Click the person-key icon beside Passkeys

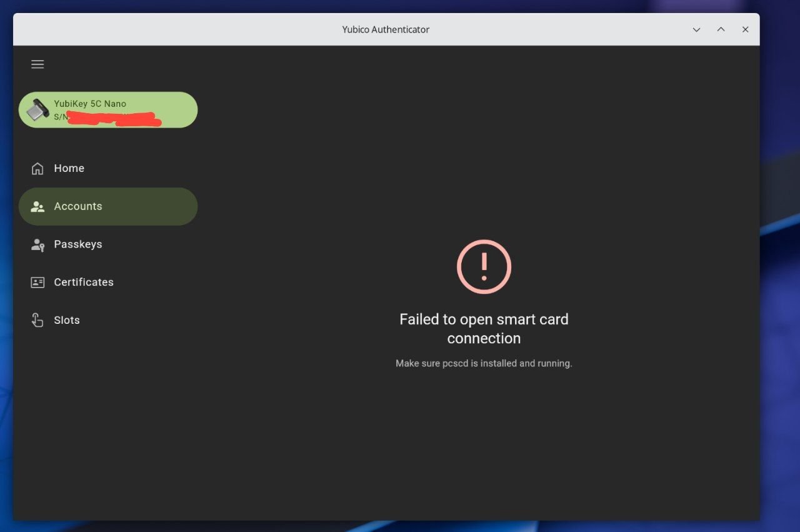pyautogui.click(x=37, y=245)
